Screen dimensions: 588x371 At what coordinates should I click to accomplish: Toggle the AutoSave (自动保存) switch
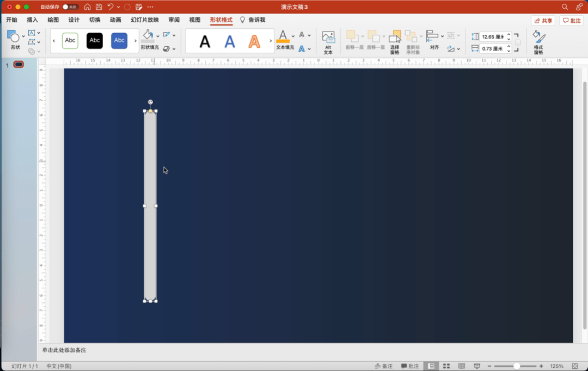pyautogui.click(x=70, y=7)
